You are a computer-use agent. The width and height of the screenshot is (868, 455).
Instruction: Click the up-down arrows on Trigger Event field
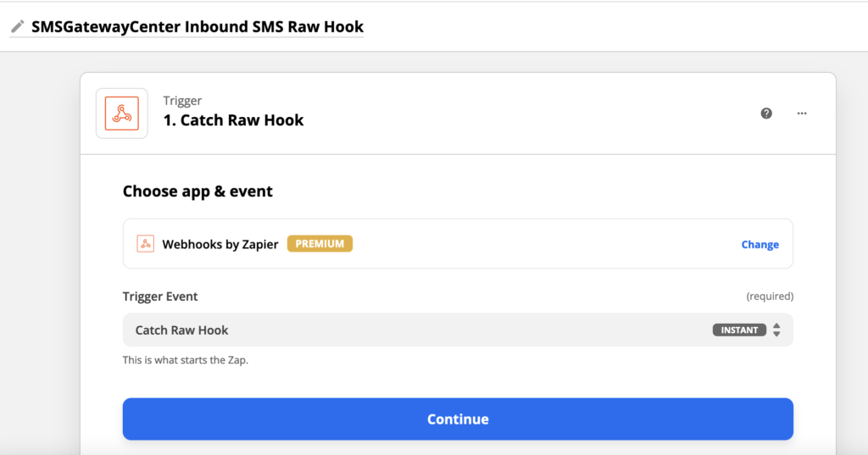(776, 330)
